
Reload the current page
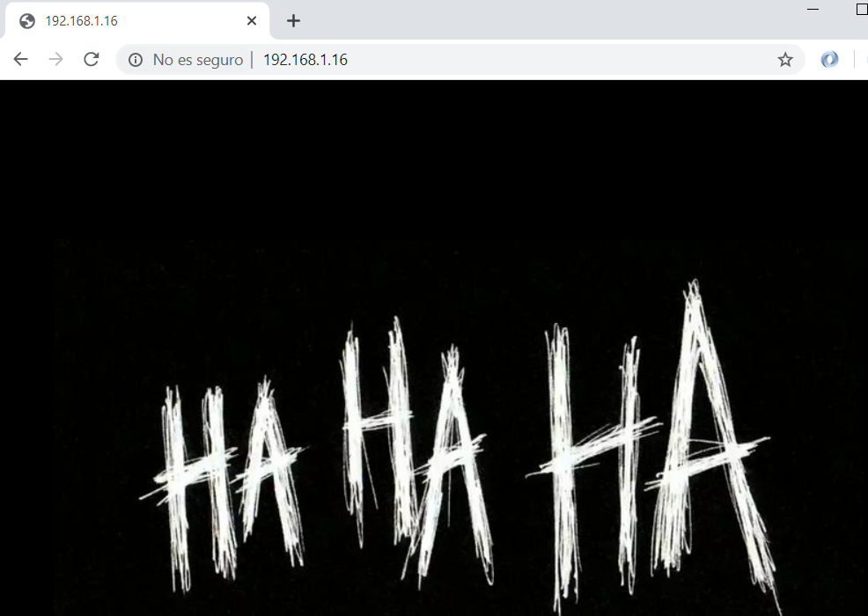pos(92,59)
